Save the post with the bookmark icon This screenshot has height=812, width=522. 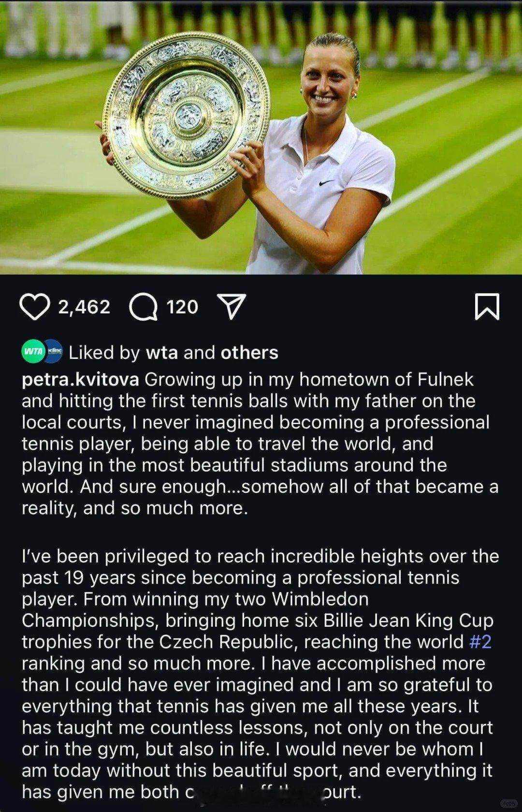[487, 307]
